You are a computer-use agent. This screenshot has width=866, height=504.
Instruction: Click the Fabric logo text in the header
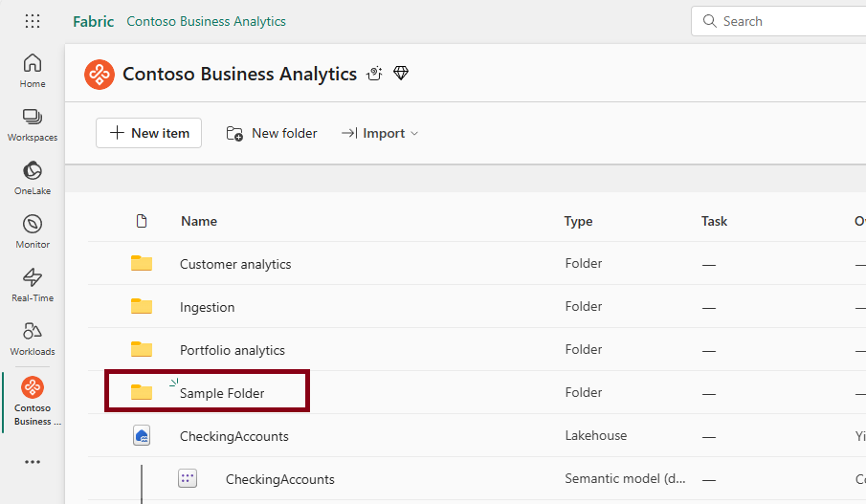pos(93,21)
